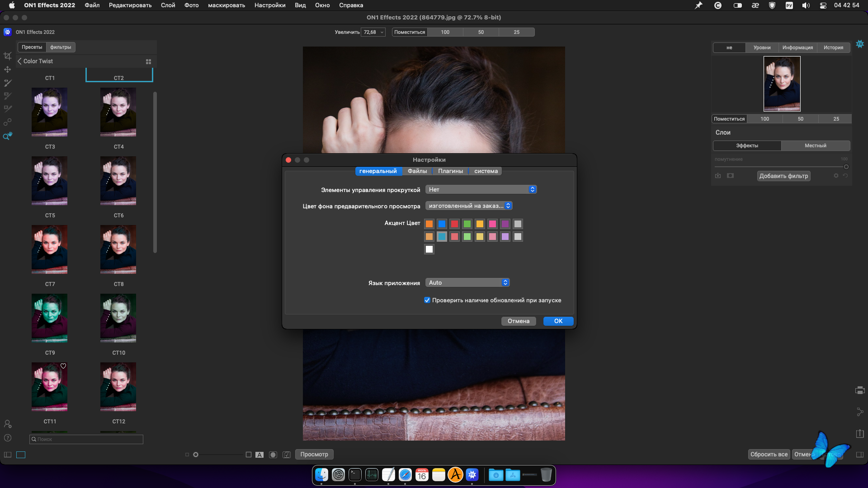Go back from Color Twist category
Image resolution: width=868 pixels, height=488 pixels.
[19, 61]
